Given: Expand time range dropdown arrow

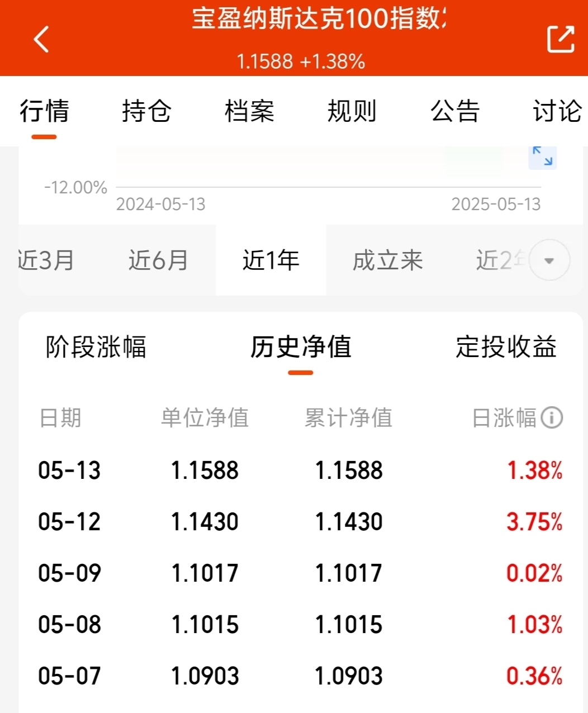Looking at the screenshot, I should pyautogui.click(x=549, y=260).
